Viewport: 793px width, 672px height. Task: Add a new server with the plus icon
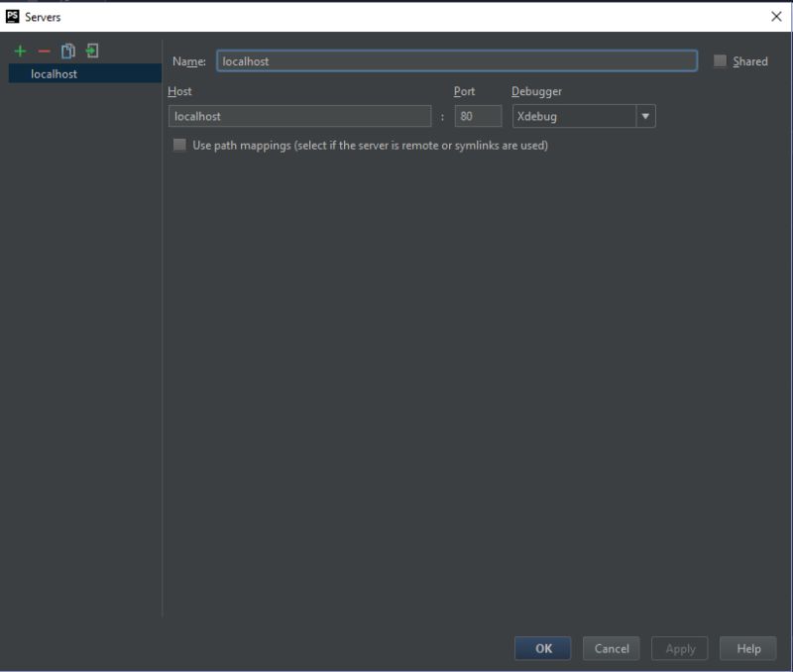click(20, 52)
